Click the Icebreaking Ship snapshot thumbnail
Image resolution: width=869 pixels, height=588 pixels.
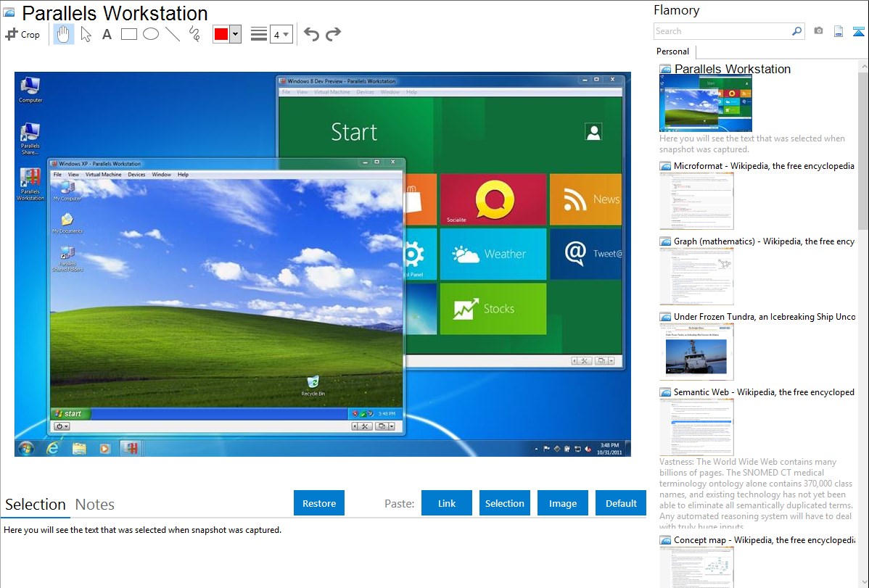tap(696, 352)
